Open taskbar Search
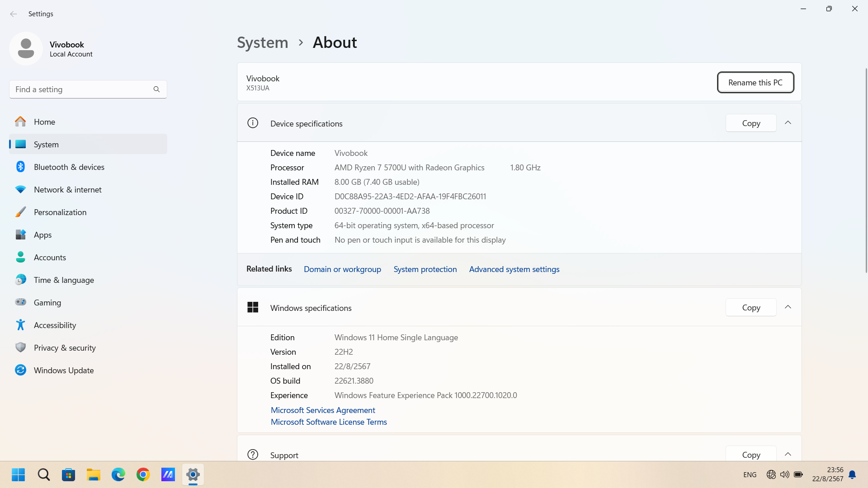This screenshot has width=868, height=488. 43,474
